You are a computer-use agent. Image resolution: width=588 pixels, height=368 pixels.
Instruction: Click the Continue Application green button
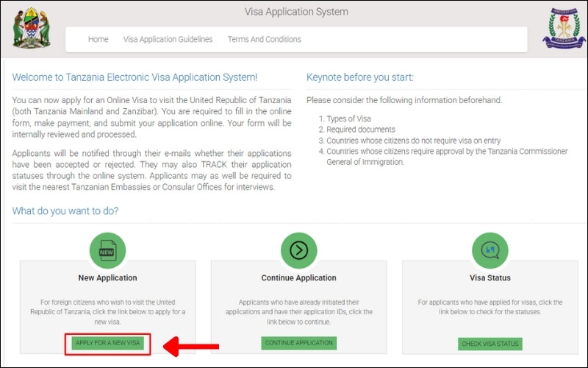point(299,343)
